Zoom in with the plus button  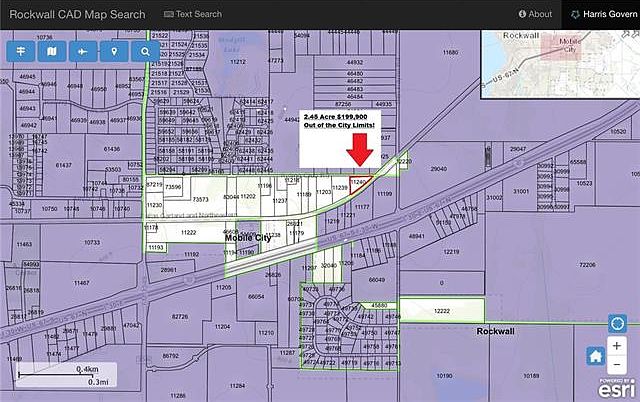(x=617, y=346)
